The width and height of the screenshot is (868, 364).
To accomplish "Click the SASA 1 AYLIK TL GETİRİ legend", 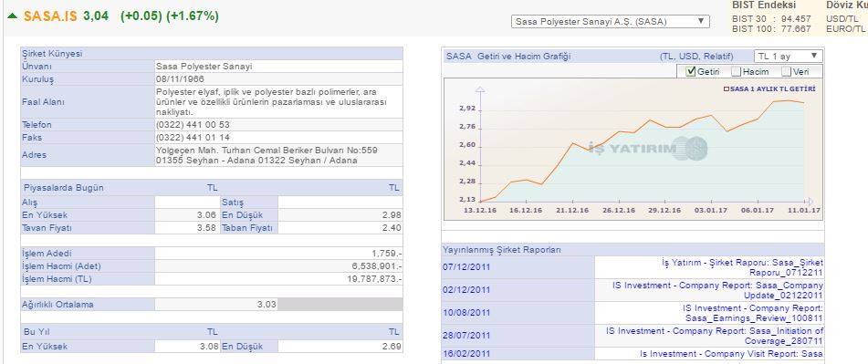I will (x=769, y=88).
